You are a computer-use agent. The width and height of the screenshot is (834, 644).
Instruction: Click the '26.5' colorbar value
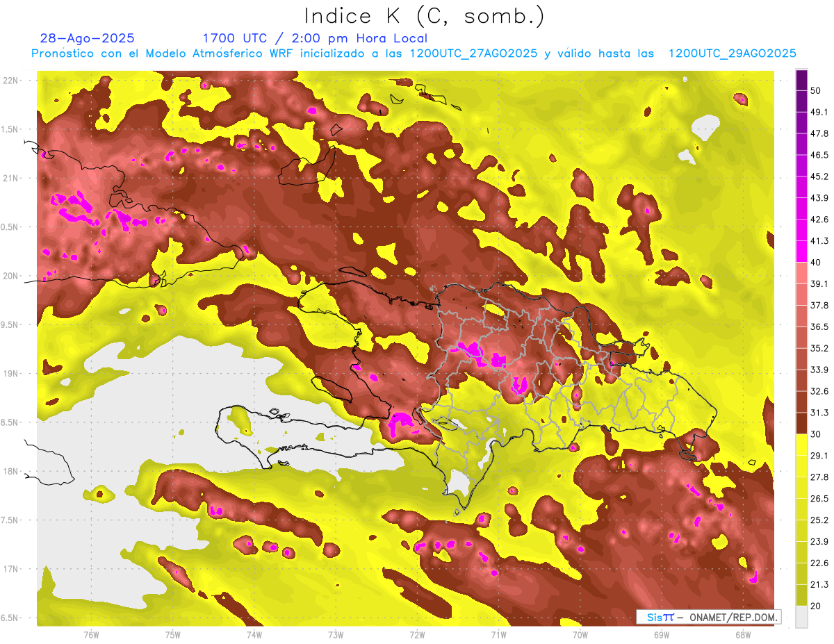click(819, 499)
